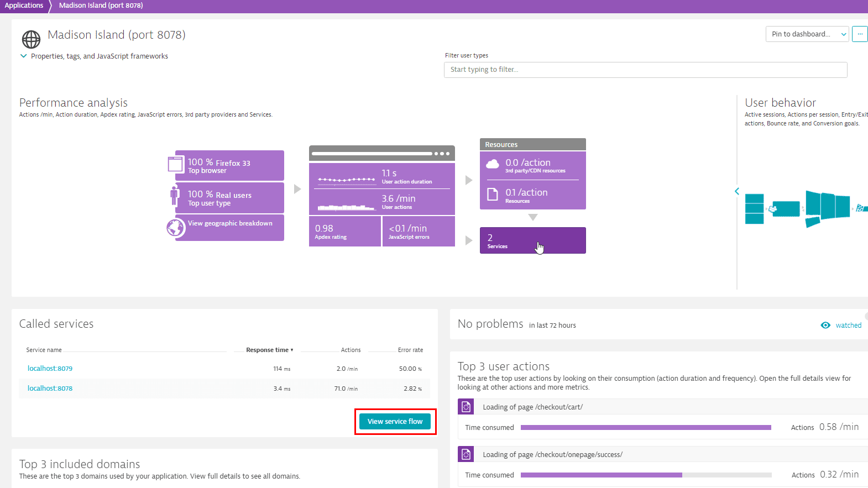
Task: Click the No problems heading
Action: [x=490, y=324]
